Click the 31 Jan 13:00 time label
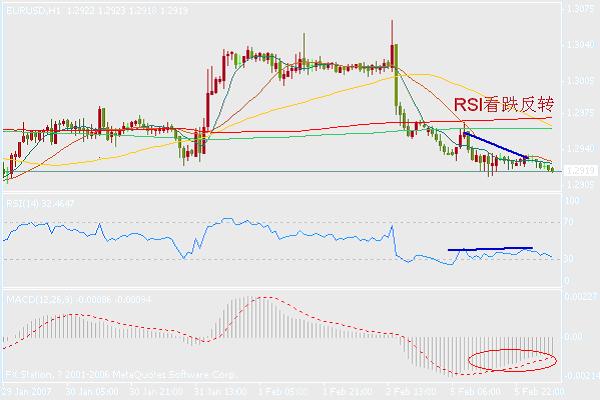600x400 pixels. coord(220,392)
